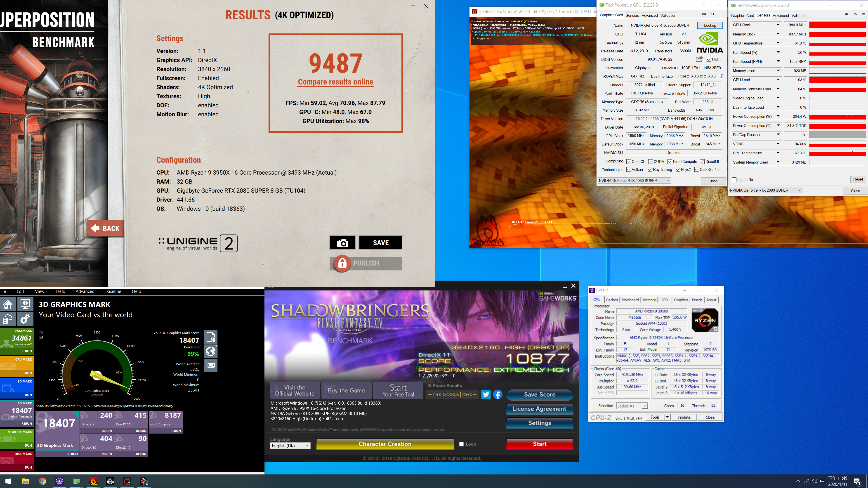Toggle the Vulkan checkbox
The image size is (868, 488).
point(628,170)
